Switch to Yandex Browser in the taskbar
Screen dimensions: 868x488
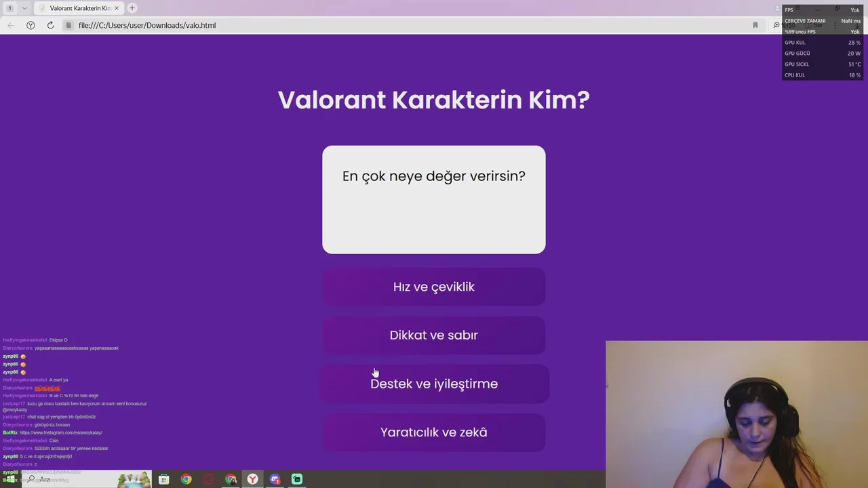(252, 479)
